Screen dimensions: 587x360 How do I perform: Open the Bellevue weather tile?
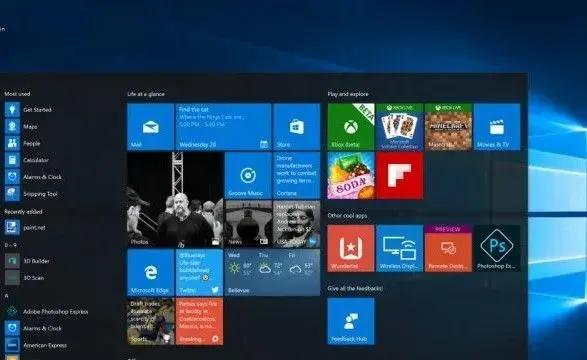coord(272,272)
